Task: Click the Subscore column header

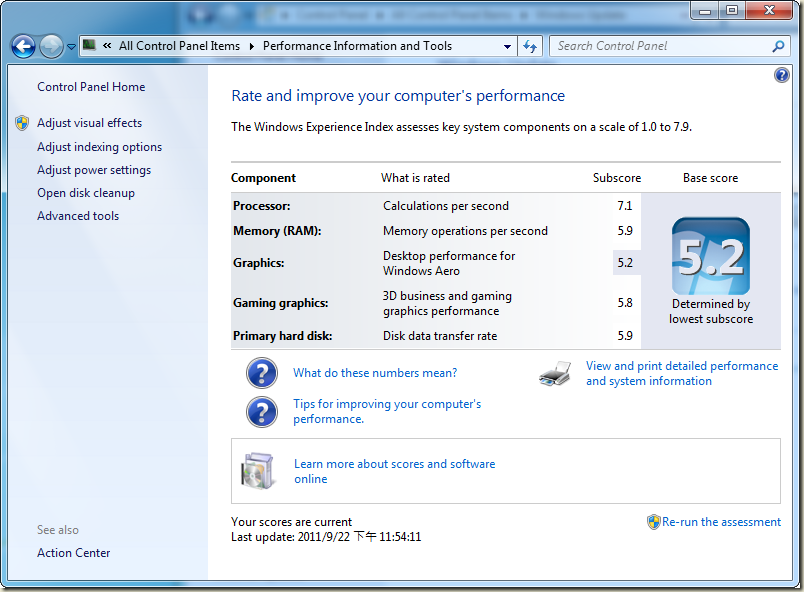Action: [617, 178]
